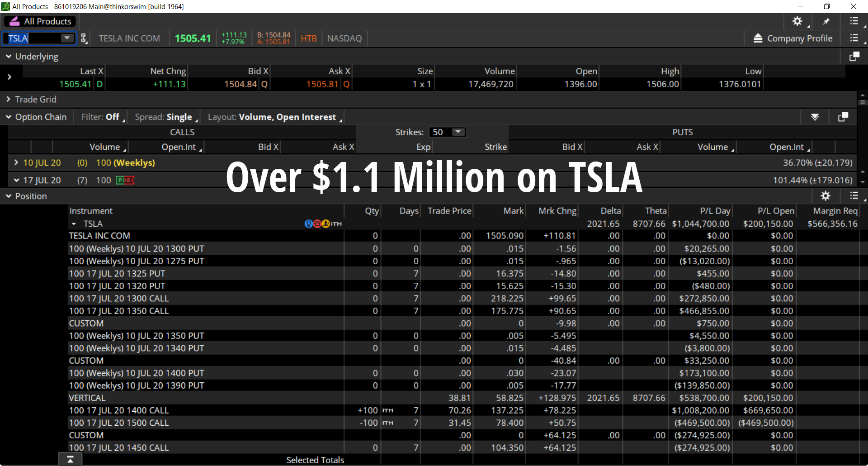Viewport: 868px width, 466px height.
Task: Open the Position panel list menu icon
Action: pos(854,196)
